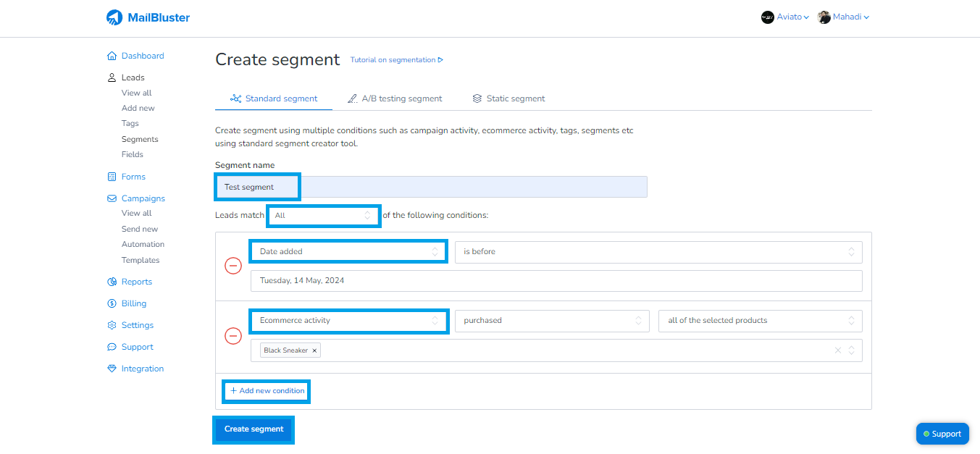Navigate to Campaigns via its envelope icon
This screenshot has height=454, width=980.
tap(113, 198)
